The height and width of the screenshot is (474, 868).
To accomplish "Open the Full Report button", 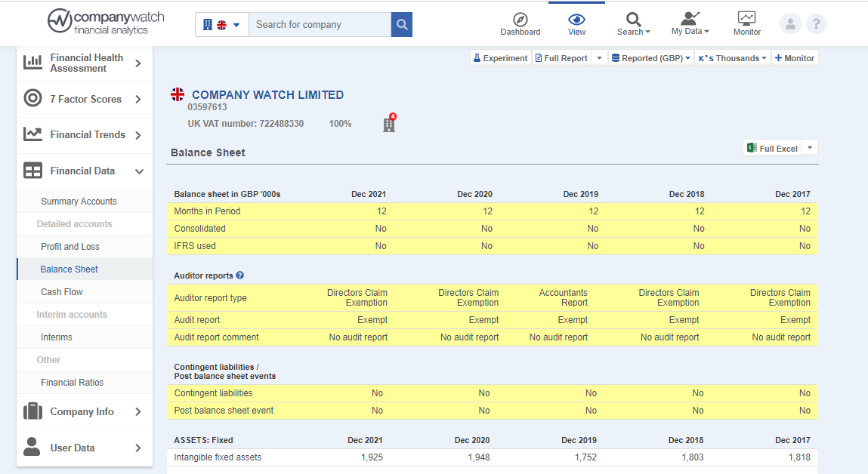I will (x=561, y=58).
